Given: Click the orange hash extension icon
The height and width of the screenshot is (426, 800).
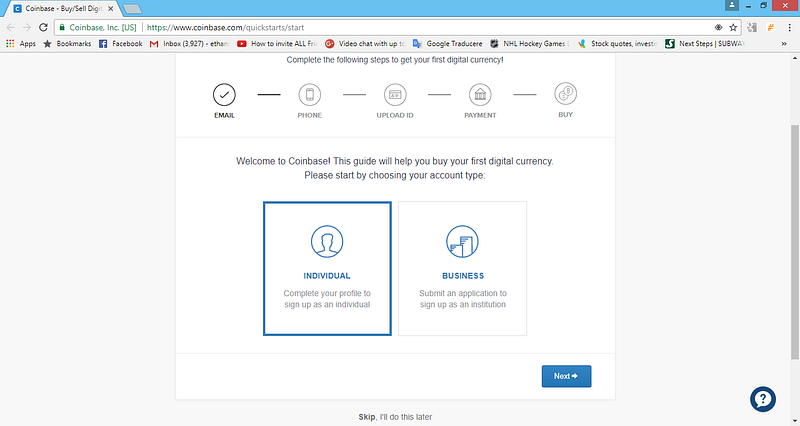Looking at the screenshot, I should (770, 28).
